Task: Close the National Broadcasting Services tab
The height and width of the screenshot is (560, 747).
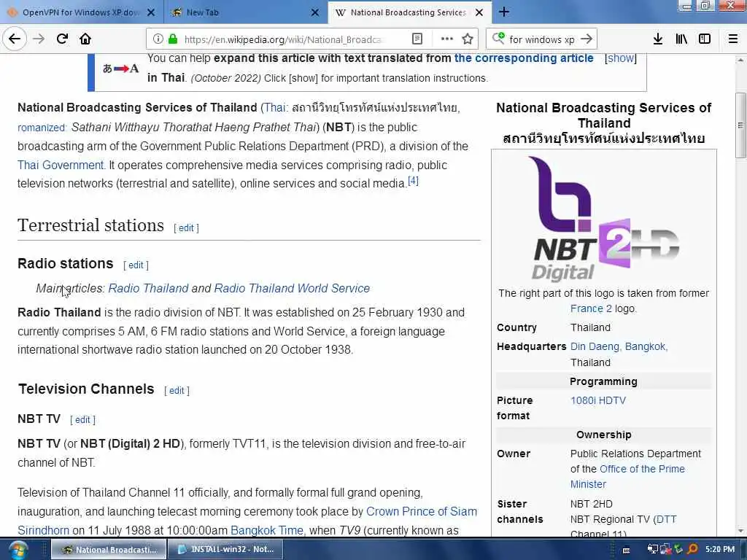Action: 479,12
